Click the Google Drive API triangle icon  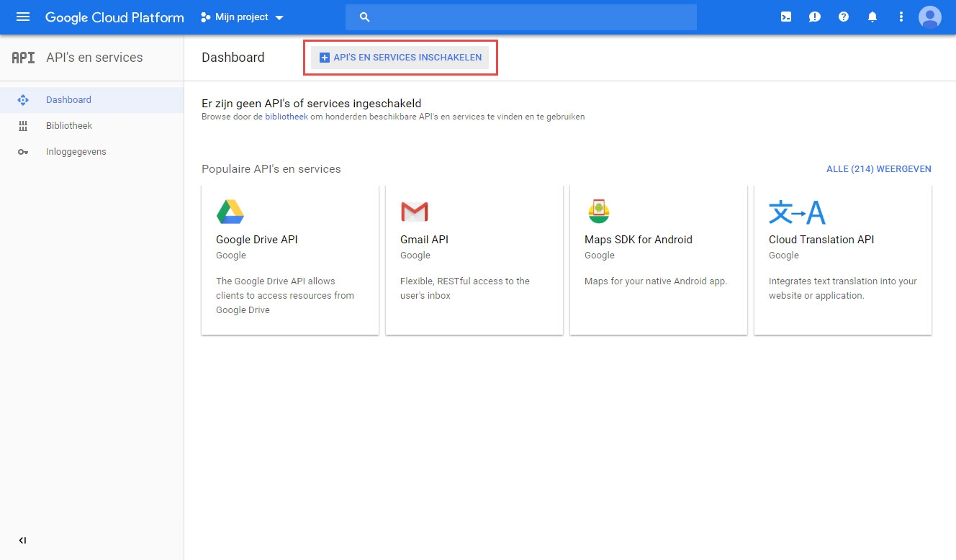[230, 211]
